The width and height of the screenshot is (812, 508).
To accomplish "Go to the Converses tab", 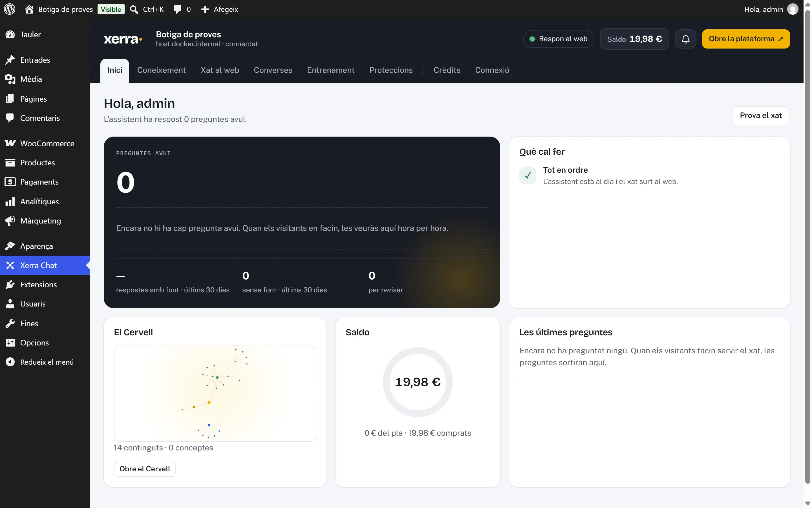I will (273, 70).
